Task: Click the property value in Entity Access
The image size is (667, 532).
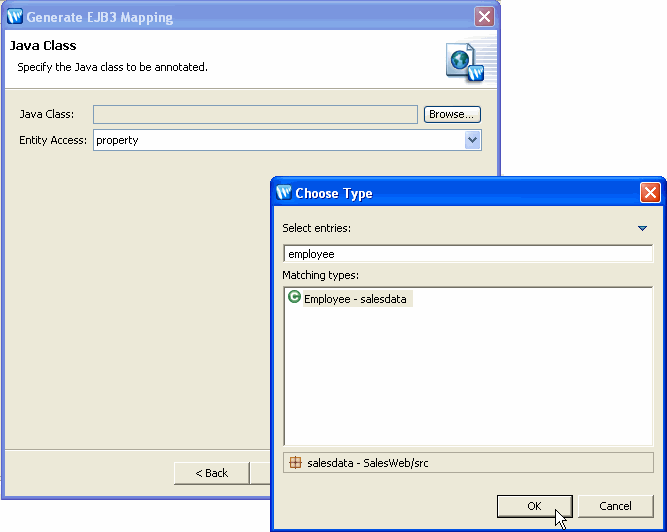Action: [117, 140]
